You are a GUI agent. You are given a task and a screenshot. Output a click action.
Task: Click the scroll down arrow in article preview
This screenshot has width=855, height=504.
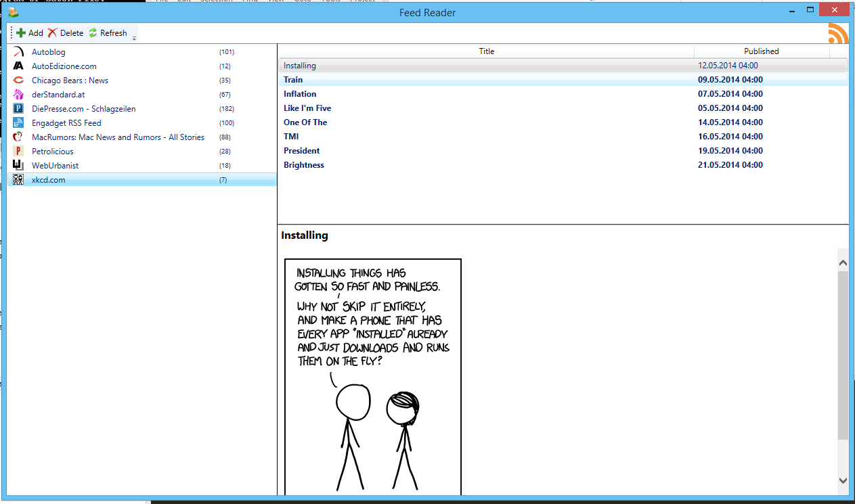[x=843, y=480]
